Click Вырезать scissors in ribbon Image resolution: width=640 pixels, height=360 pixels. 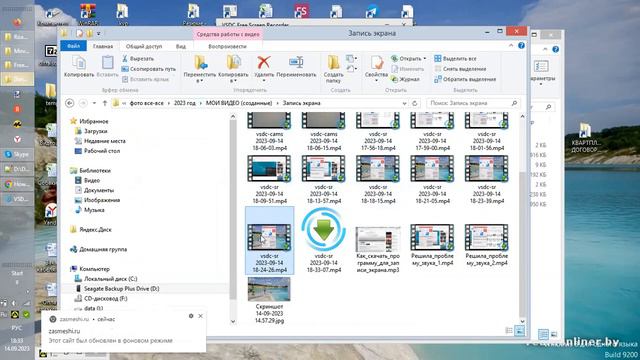click(138, 59)
